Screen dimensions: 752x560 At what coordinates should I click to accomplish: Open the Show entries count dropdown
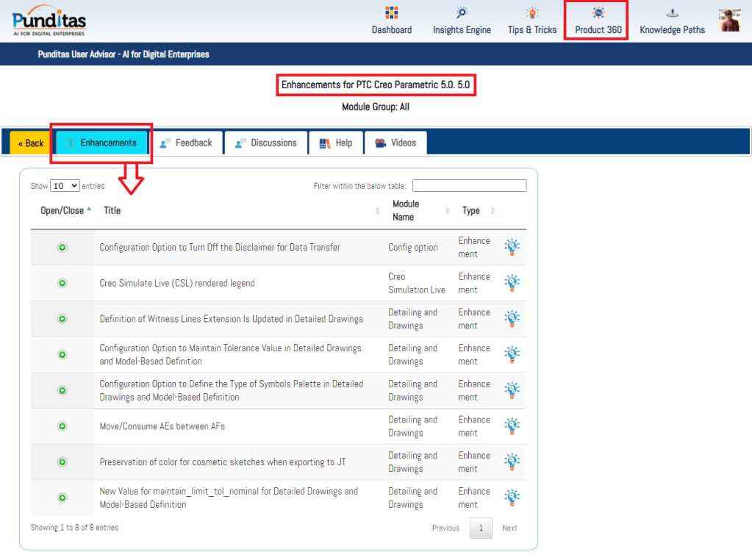[65, 186]
